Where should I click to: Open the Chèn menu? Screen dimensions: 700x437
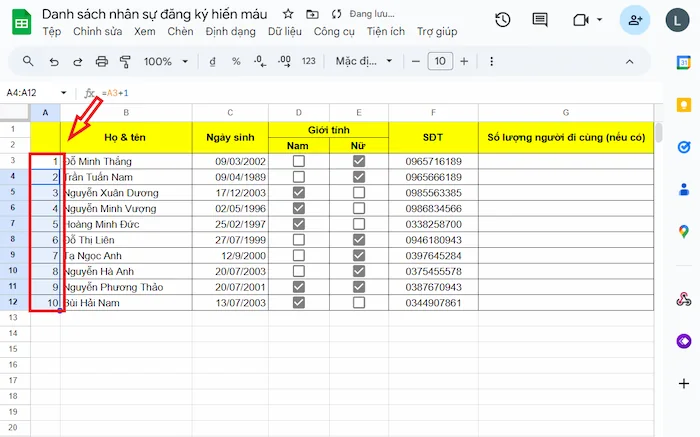[180, 32]
